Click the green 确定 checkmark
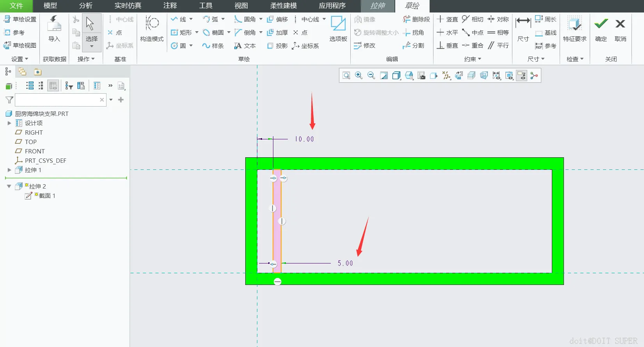The image size is (644, 347). pyautogui.click(x=601, y=28)
